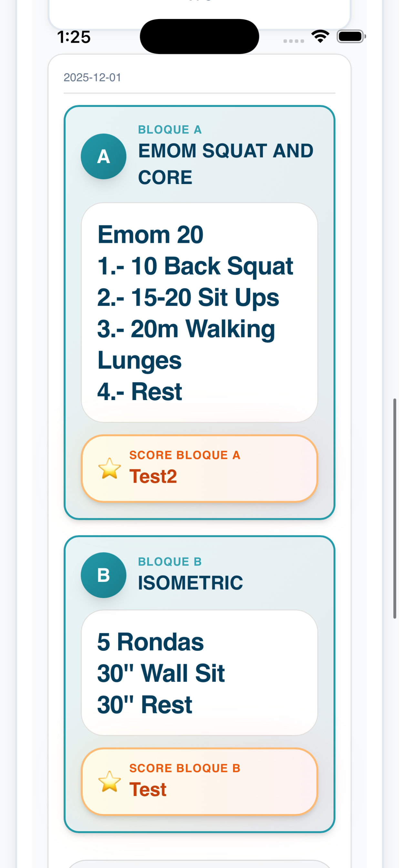Tap the circular A block badge
The image size is (401, 868).
[x=104, y=157]
